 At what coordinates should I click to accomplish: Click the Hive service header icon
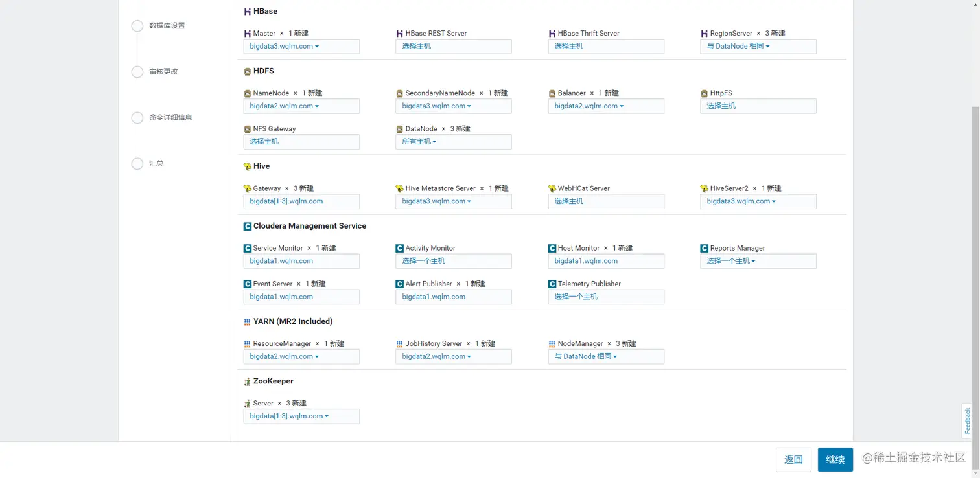(248, 166)
